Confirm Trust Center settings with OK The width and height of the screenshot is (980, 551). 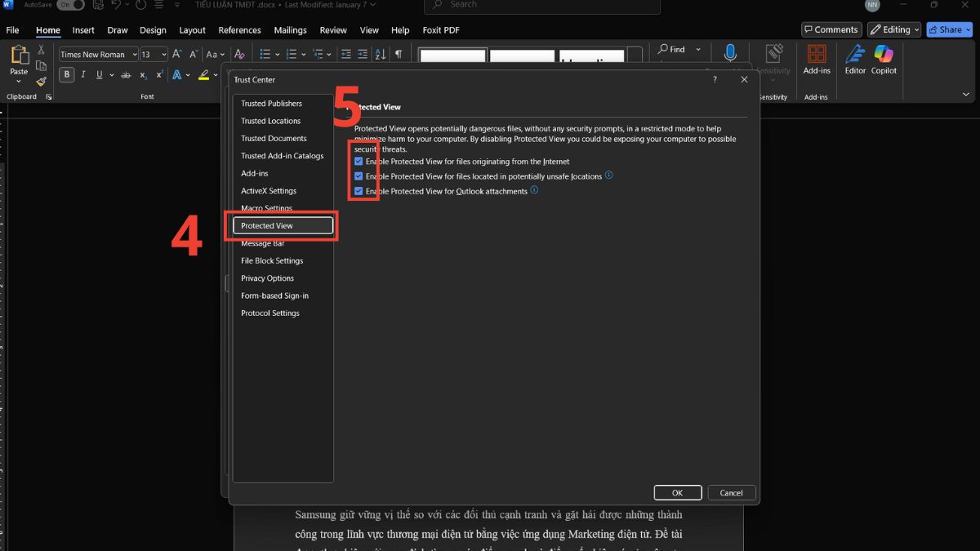[677, 492]
